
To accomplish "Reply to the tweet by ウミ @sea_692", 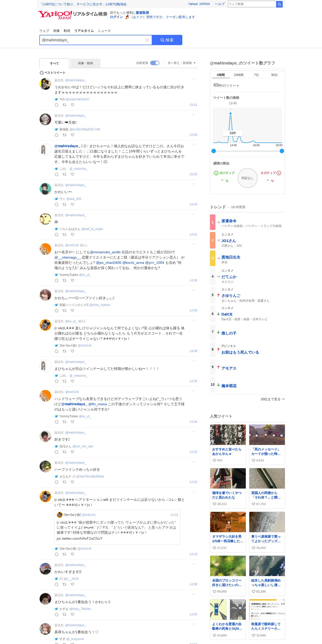I will (57, 204).
